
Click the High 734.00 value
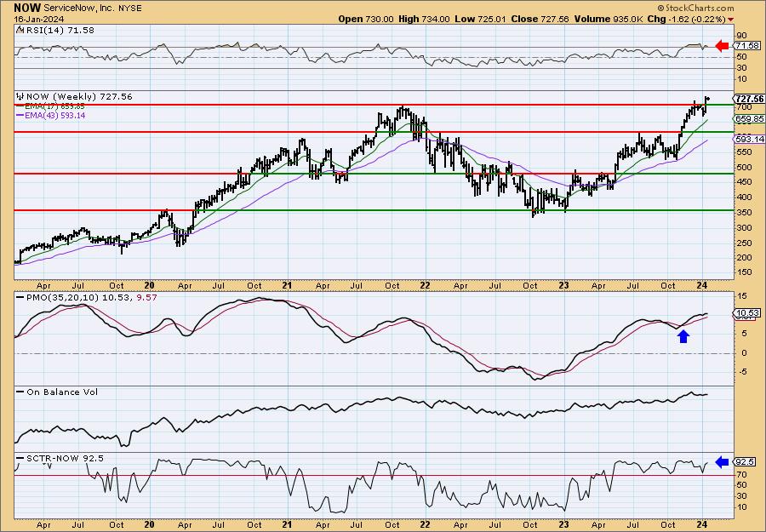pos(424,19)
